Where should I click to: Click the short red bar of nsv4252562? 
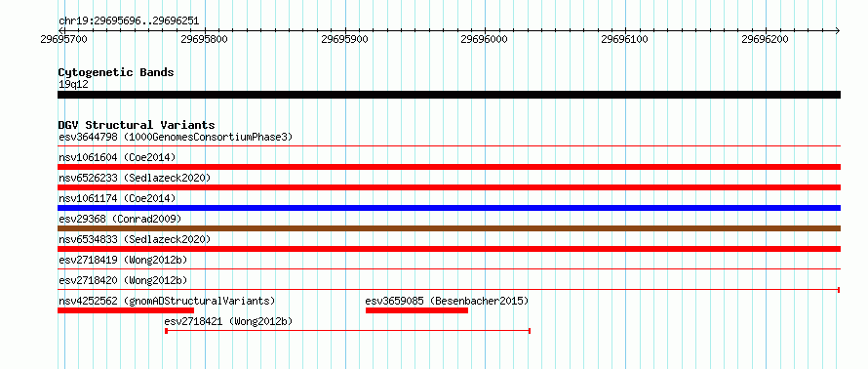click(x=126, y=310)
